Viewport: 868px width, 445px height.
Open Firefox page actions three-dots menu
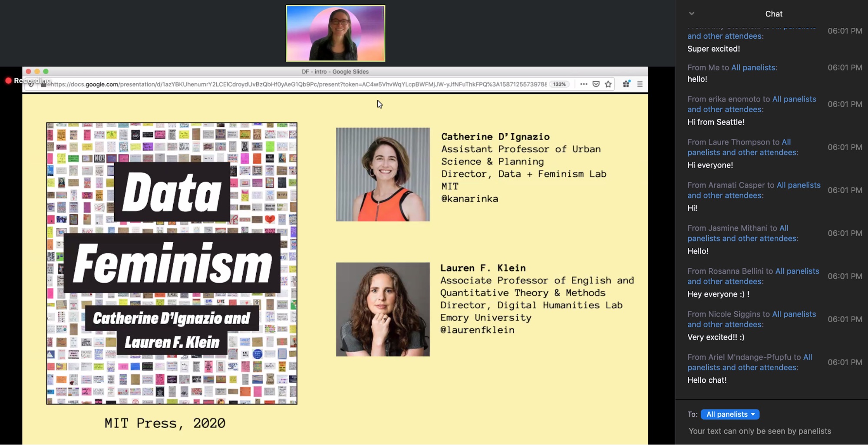pyautogui.click(x=584, y=84)
